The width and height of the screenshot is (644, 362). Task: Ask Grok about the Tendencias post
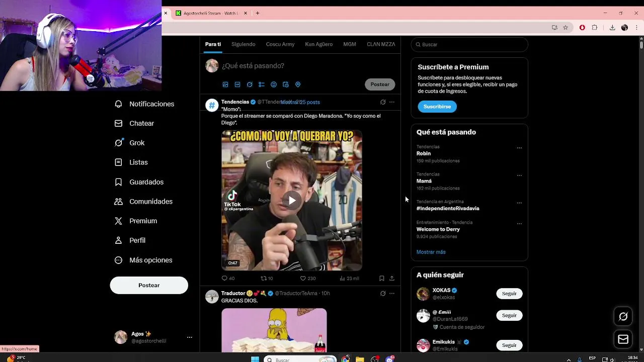pyautogui.click(x=383, y=102)
